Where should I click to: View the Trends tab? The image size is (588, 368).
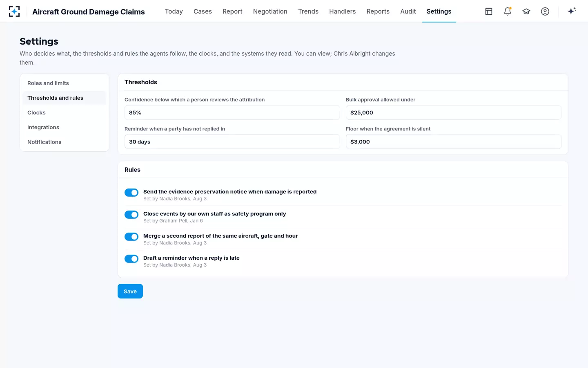pos(308,11)
